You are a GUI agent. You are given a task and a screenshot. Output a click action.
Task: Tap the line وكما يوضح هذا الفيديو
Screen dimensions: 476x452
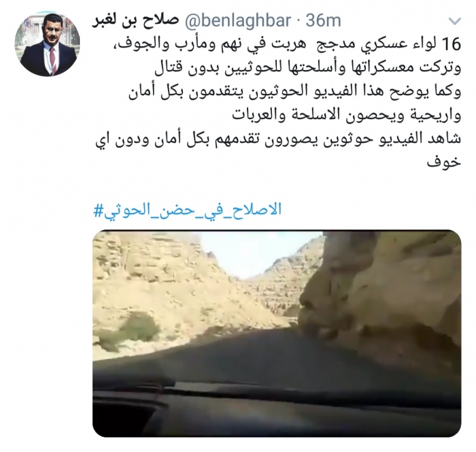click(x=294, y=92)
